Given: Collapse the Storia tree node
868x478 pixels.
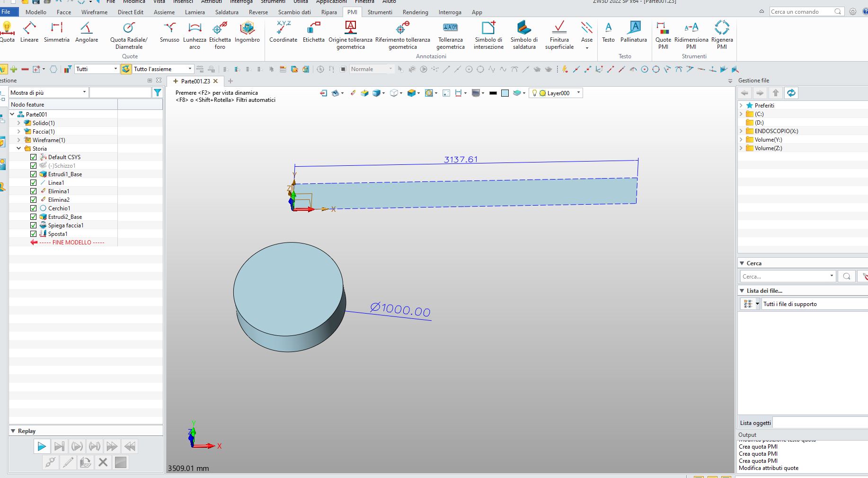Looking at the screenshot, I should [19, 149].
